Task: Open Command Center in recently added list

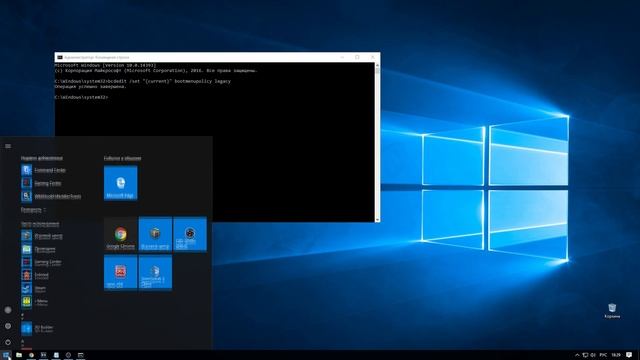Action: point(49,170)
